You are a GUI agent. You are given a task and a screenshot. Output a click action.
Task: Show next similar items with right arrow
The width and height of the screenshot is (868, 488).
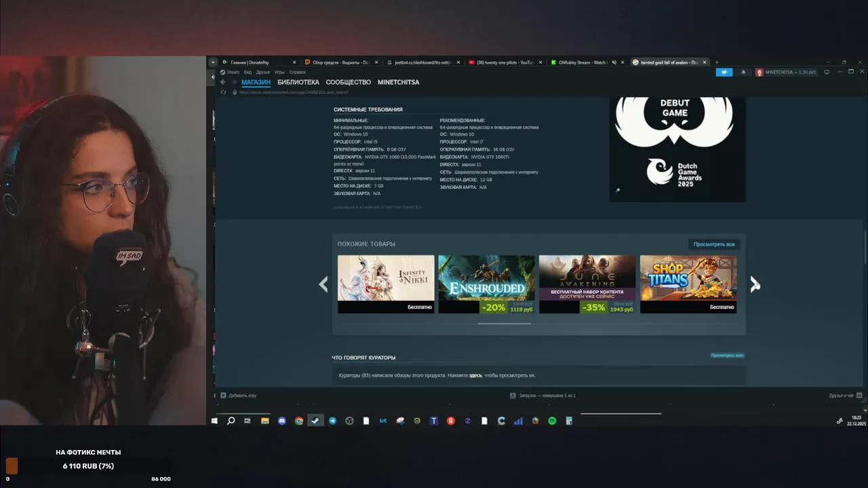(x=754, y=284)
